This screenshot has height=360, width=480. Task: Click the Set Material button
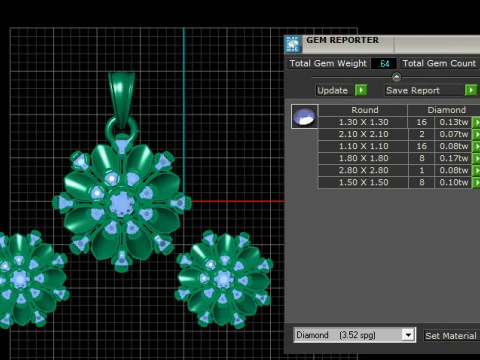click(x=451, y=336)
